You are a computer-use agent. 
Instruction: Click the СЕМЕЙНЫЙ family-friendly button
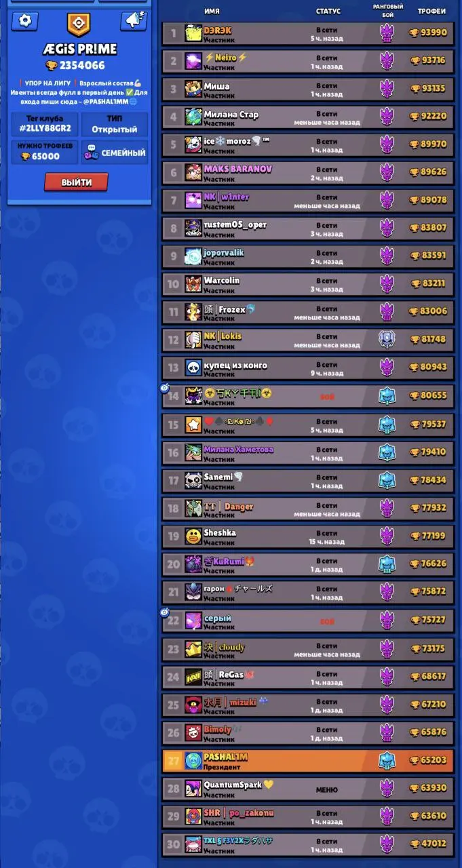[x=115, y=153]
